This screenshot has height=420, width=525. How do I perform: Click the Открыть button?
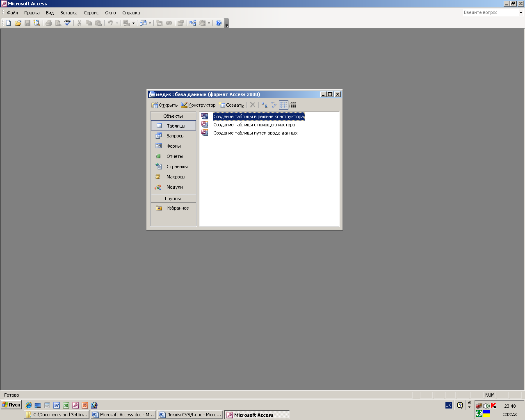coord(164,105)
